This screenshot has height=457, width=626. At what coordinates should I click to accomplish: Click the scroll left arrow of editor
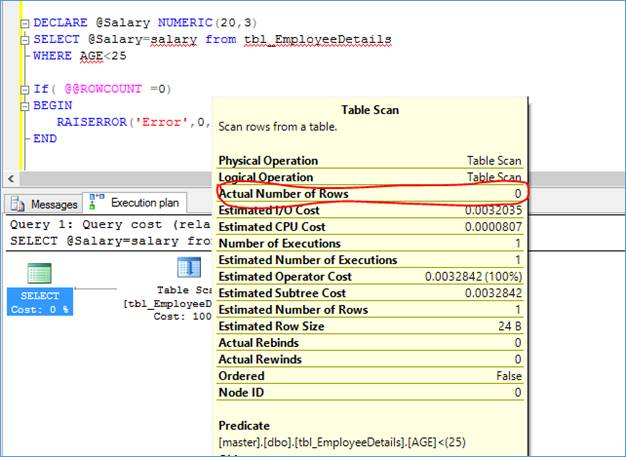[11, 179]
